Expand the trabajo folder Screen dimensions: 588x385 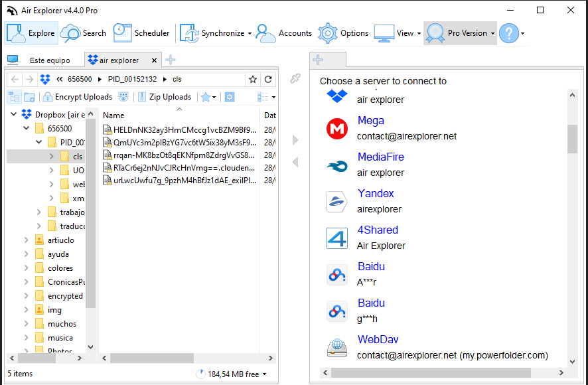[38, 212]
